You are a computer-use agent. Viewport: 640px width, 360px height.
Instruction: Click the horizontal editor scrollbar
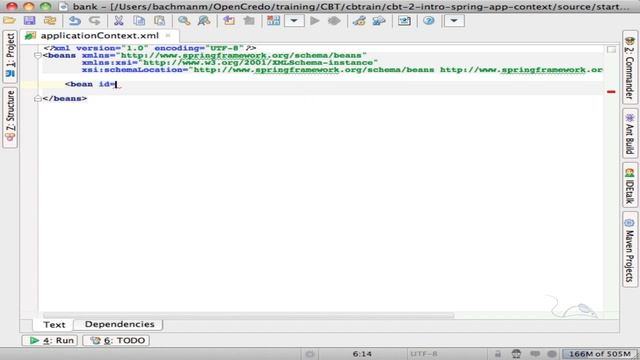tap(248, 316)
